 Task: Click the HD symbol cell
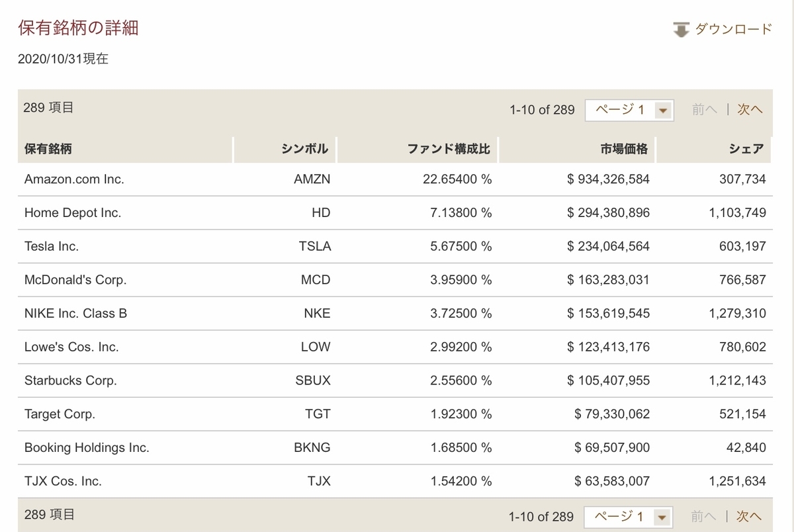click(x=321, y=213)
